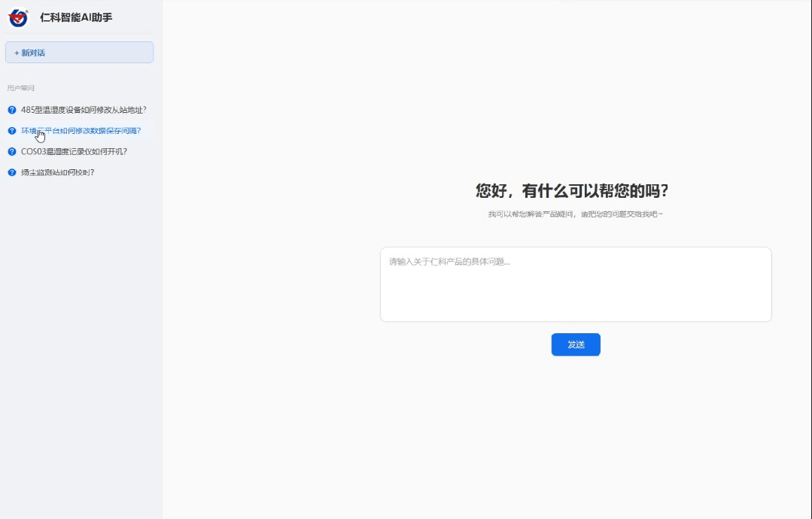Click question icon beside COS03温湿度记录仪 question
Screen dimensions: 812x519
click(12, 151)
